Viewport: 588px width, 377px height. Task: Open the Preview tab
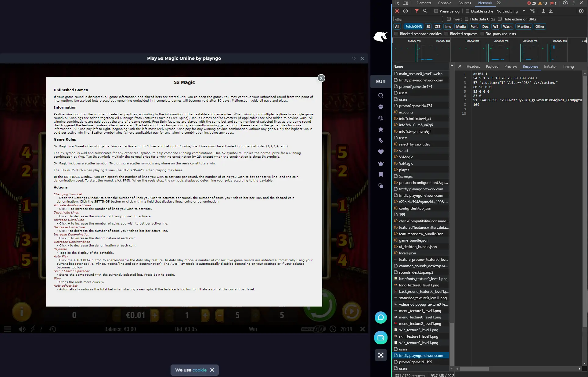pyautogui.click(x=510, y=66)
